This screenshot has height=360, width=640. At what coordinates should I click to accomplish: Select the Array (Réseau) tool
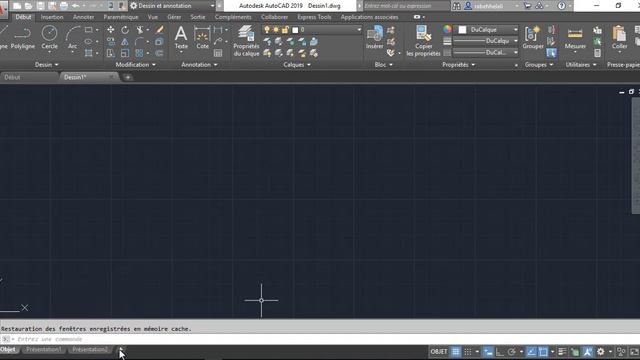point(140,53)
